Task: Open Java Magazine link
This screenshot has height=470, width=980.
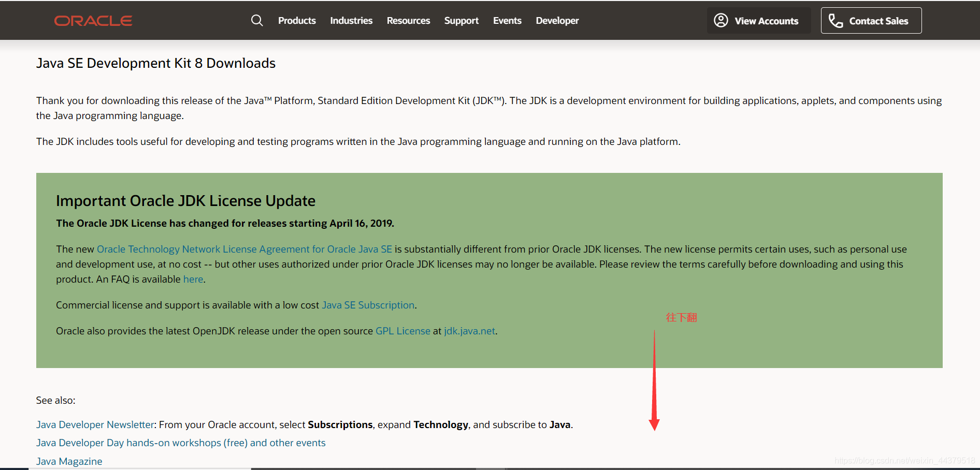Action: pos(69,461)
